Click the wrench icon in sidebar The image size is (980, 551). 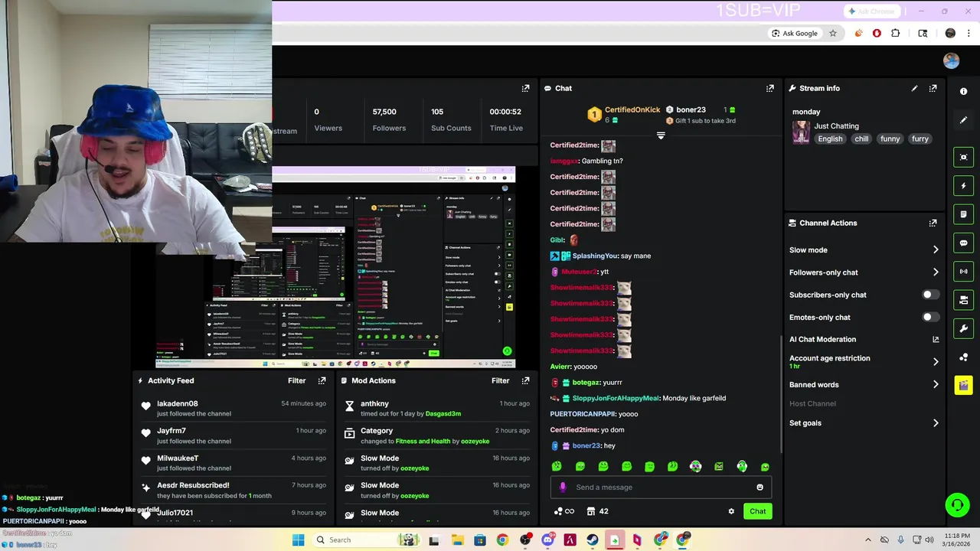pos(963,328)
